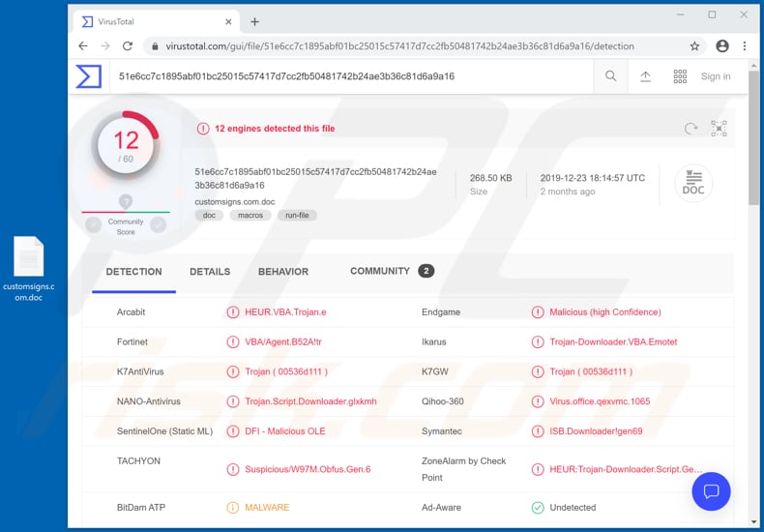
Task: Click the browser address bar URL
Action: (399, 46)
